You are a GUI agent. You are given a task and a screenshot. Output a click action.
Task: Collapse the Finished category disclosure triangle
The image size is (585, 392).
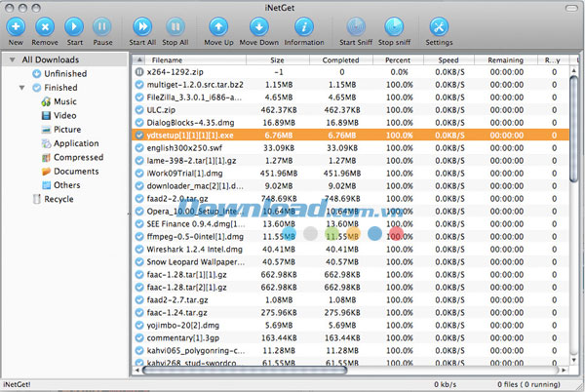pyautogui.click(x=22, y=88)
